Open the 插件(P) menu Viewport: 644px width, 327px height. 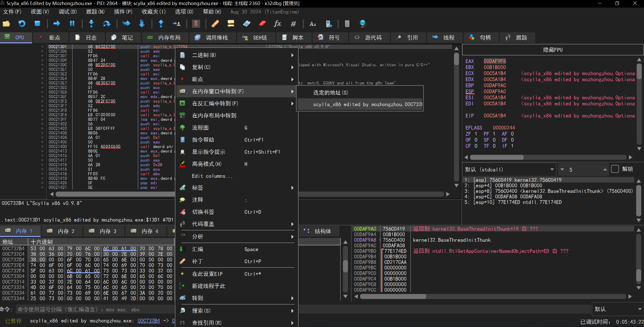pyautogui.click(x=123, y=12)
